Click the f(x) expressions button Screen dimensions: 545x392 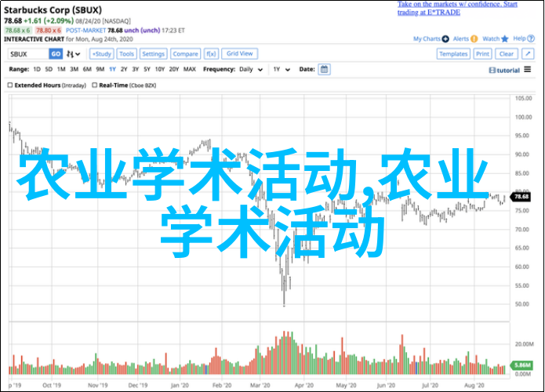pyautogui.click(x=211, y=54)
